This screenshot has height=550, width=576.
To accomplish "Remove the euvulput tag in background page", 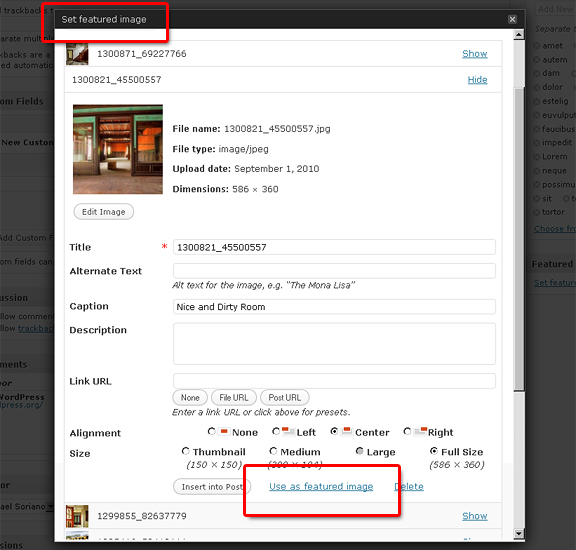I will point(537,115).
